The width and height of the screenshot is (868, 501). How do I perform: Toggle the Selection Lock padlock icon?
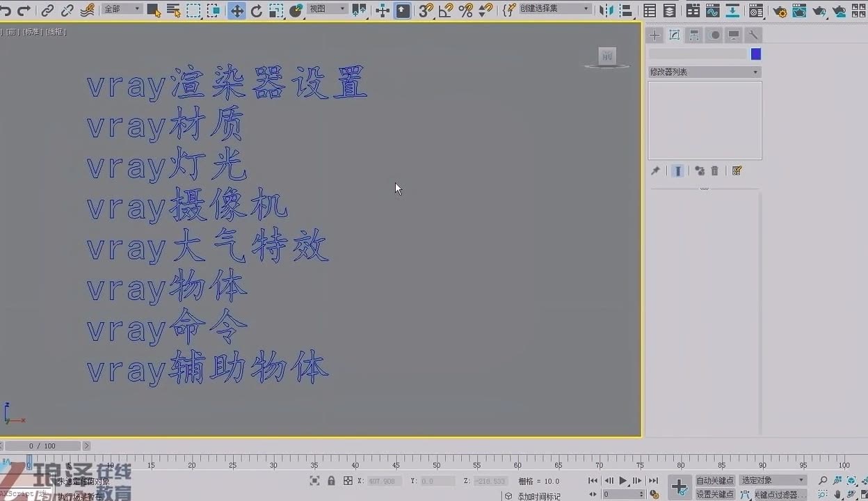pyautogui.click(x=331, y=481)
